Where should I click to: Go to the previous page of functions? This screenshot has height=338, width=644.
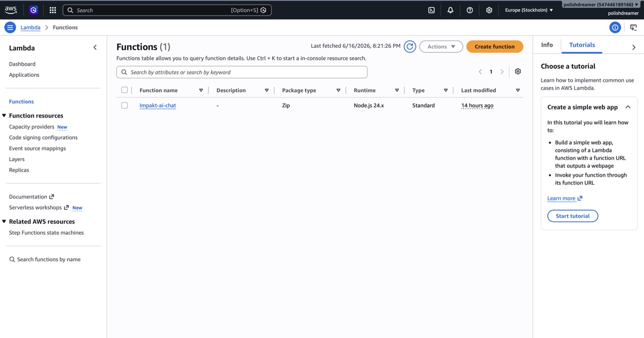click(x=480, y=72)
